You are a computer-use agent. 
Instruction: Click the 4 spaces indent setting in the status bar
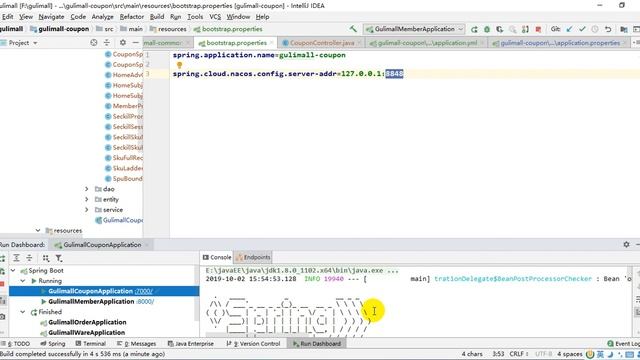[570, 354]
